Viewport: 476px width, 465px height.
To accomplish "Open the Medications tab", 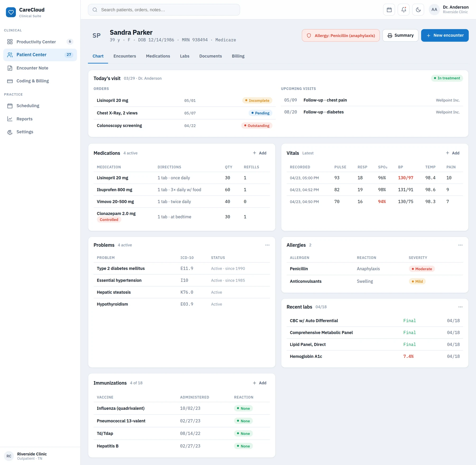I will coord(158,56).
